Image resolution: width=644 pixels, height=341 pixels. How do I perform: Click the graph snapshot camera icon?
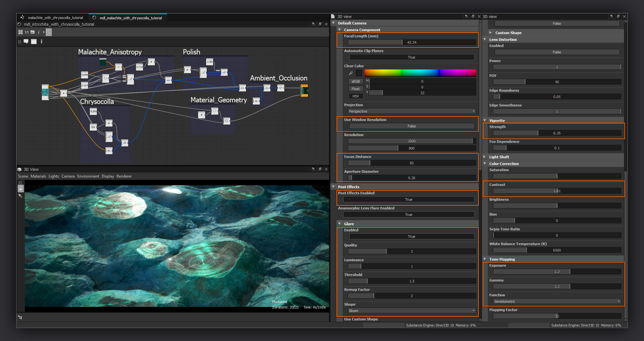(x=33, y=32)
